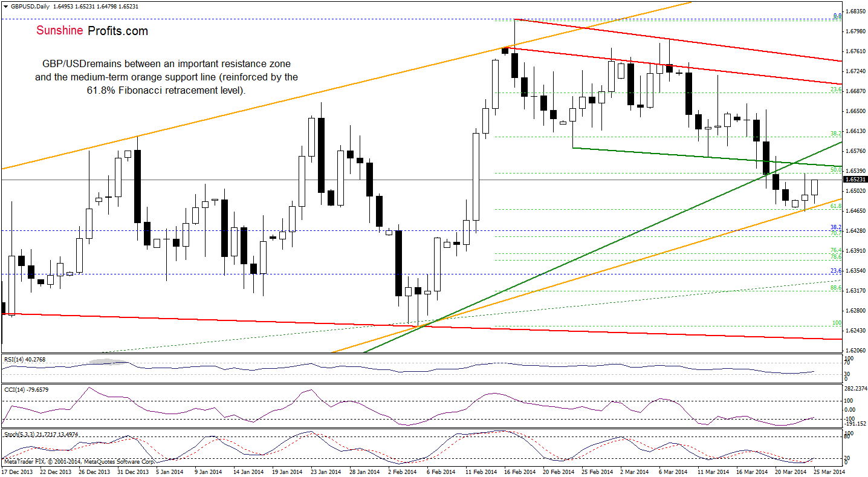Click the green 23.6 Fibonacci label
Image resolution: width=868 pixels, height=477 pixels.
click(x=837, y=89)
